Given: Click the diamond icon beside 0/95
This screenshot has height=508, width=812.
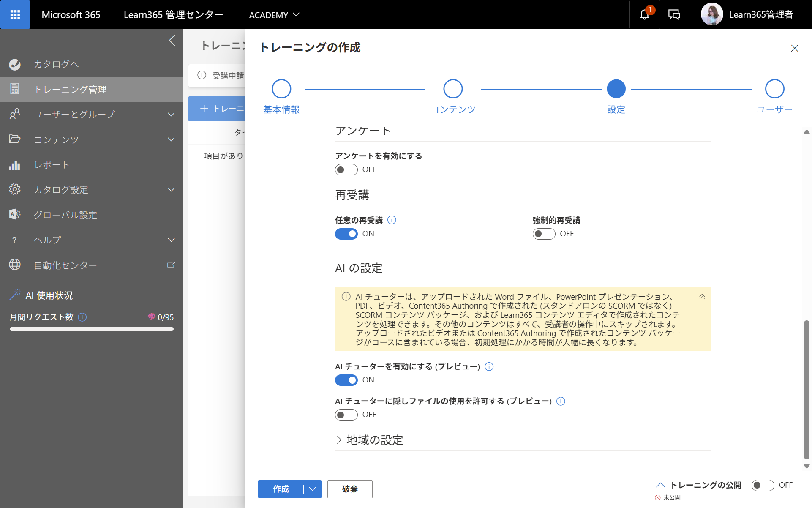Looking at the screenshot, I should pyautogui.click(x=151, y=317).
